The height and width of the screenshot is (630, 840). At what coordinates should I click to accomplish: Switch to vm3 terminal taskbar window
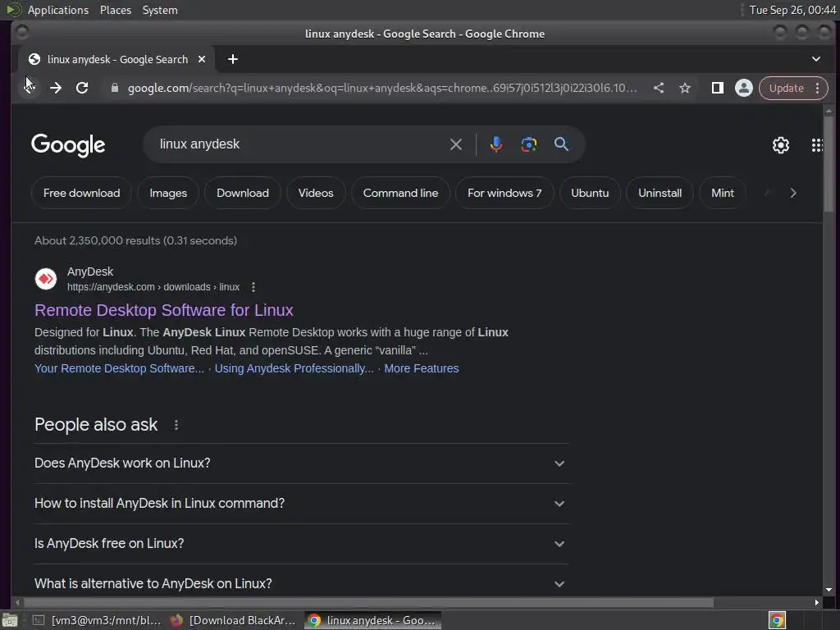(97, 620)
